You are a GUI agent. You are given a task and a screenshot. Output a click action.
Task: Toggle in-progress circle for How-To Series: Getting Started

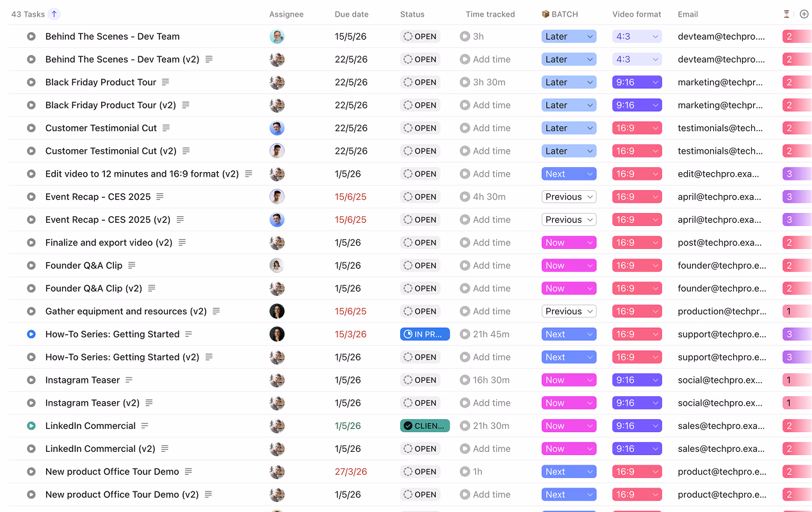(31, 334)
